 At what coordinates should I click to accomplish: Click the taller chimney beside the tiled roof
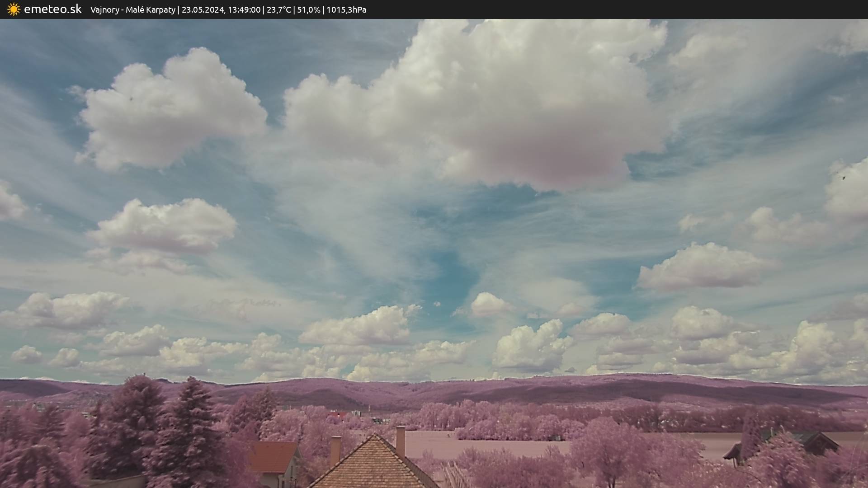[400, 441]
